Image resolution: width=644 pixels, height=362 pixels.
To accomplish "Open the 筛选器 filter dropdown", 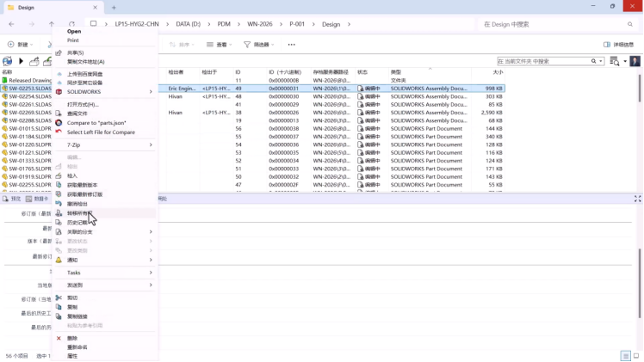I will (260, 45).
